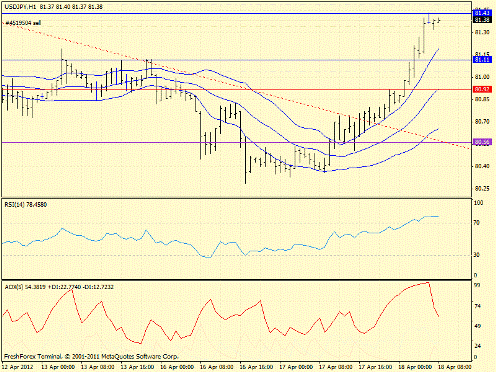Click the 17 Apr 00:00 time label

296,367
